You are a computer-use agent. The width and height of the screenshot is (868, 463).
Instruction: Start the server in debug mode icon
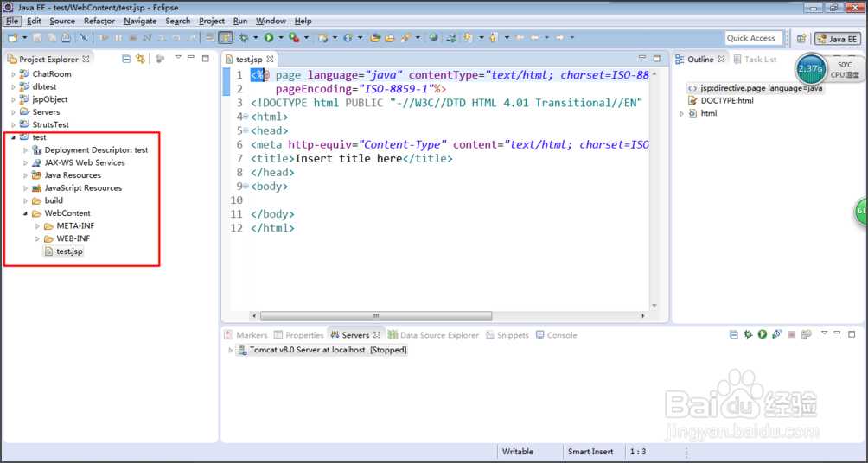748,334
